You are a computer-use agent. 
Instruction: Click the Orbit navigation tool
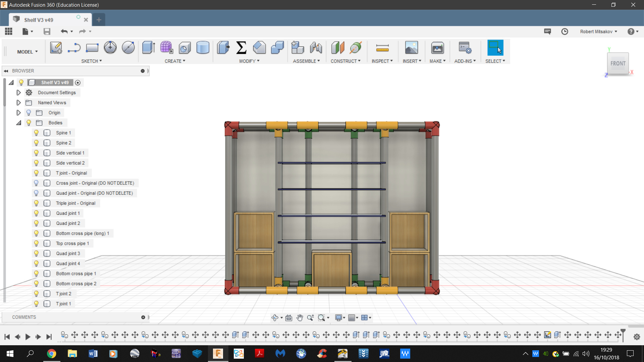[x=275, y=318]
